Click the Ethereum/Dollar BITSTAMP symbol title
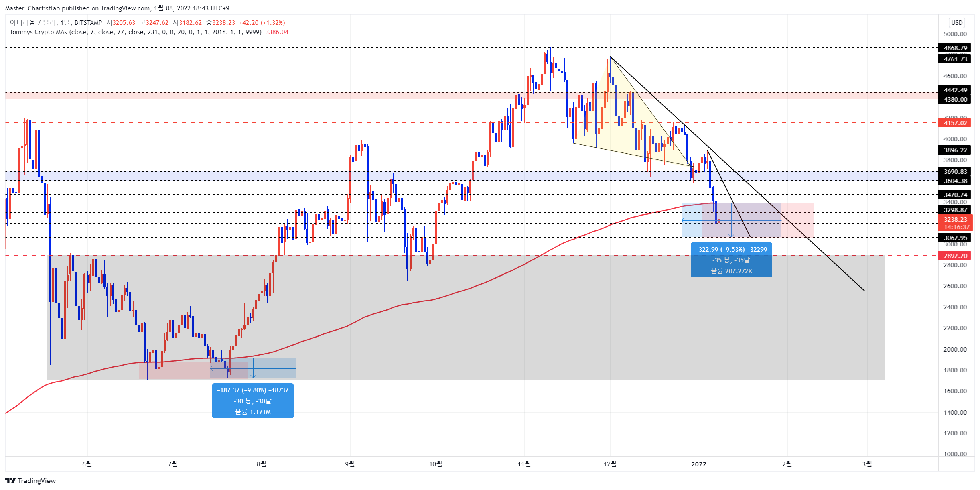Image resolution: width=980 pixels, height=490 pixels. (x=56, y=22)
